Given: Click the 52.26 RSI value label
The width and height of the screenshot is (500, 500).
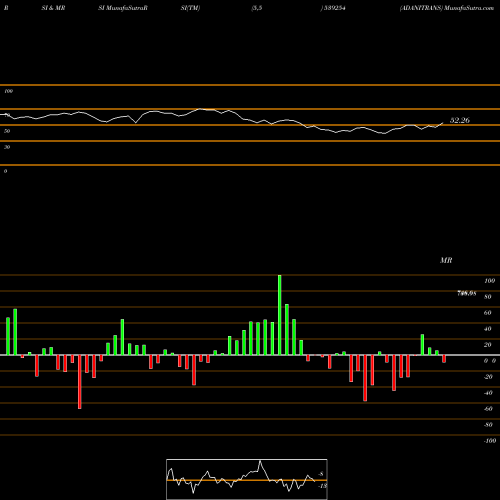Looking at the screenshot, I should (460, 120).
